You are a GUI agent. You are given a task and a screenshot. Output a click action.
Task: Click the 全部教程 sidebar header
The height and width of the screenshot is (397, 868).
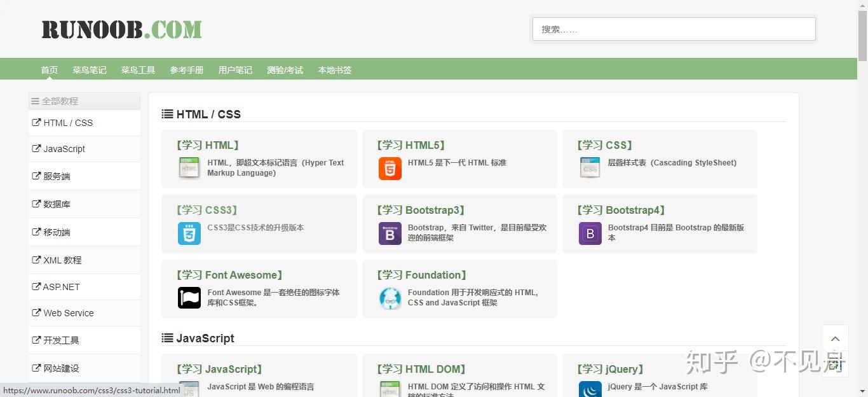(x=85, y=101)
